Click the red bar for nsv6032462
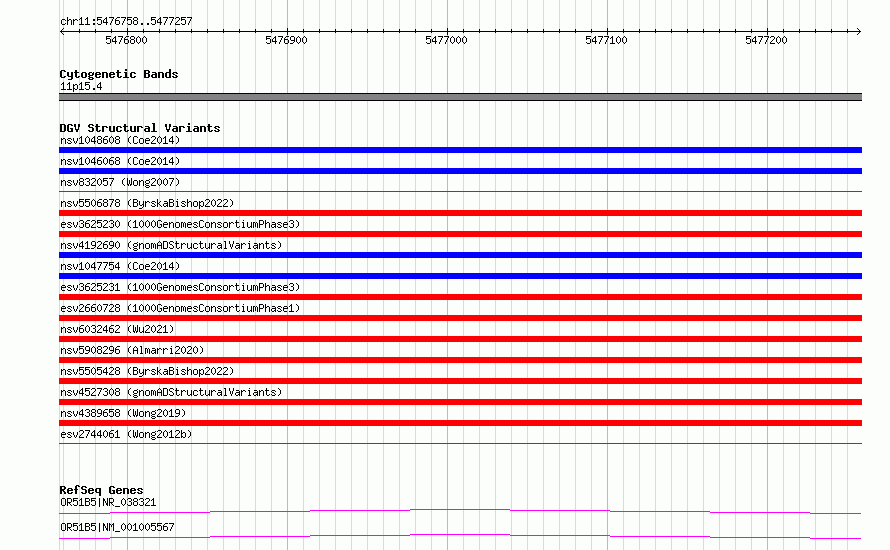The image size is (890, 550). [460, 339]
